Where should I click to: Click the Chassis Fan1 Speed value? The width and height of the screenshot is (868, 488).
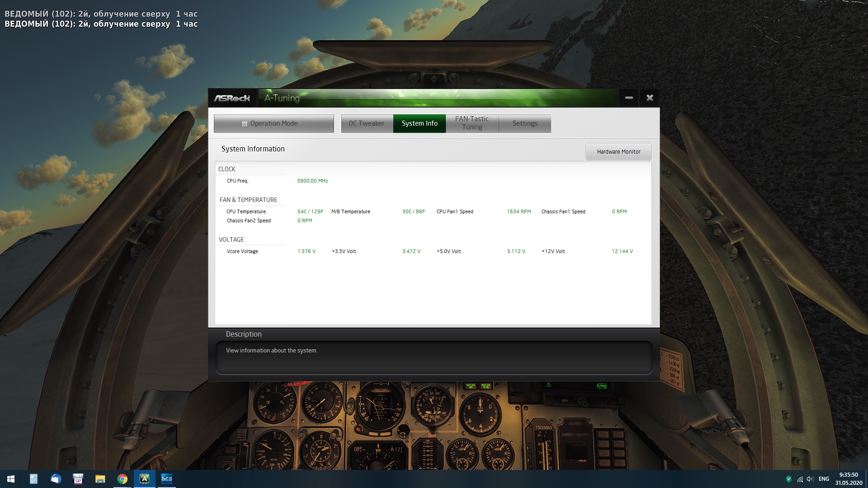pyautogui.click(x=619, y=211)
